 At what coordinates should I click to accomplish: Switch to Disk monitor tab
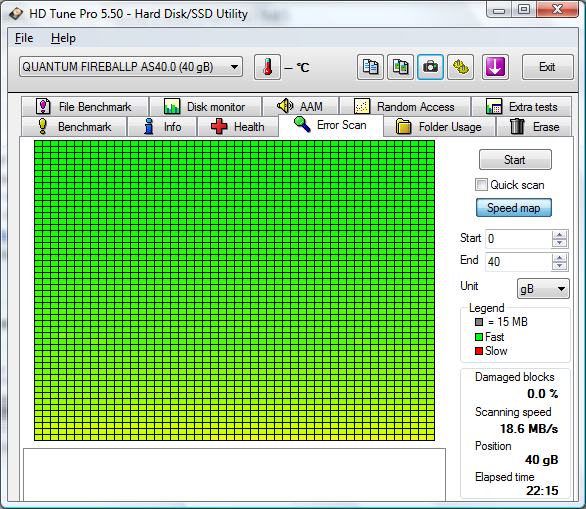(x=205, y=107)
